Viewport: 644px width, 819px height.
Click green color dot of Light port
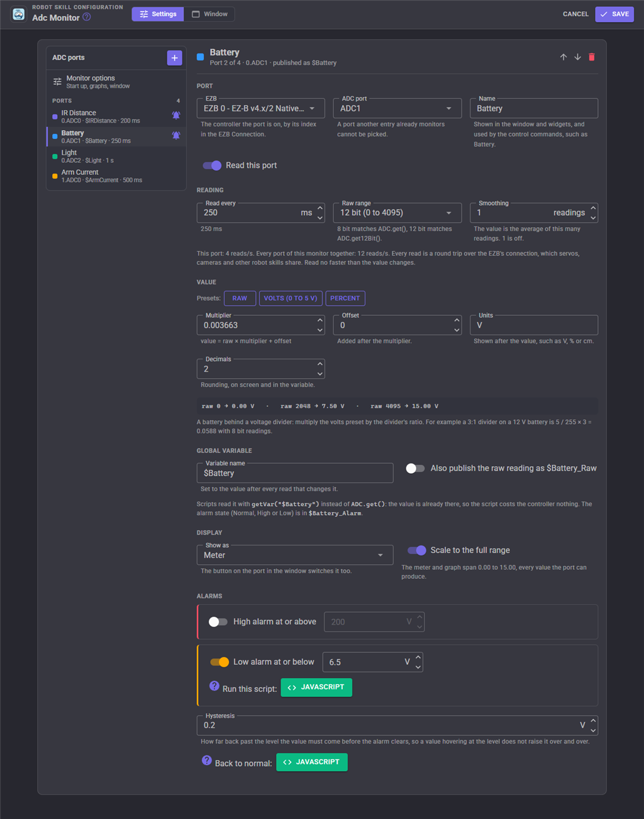[x=55, y=156]
